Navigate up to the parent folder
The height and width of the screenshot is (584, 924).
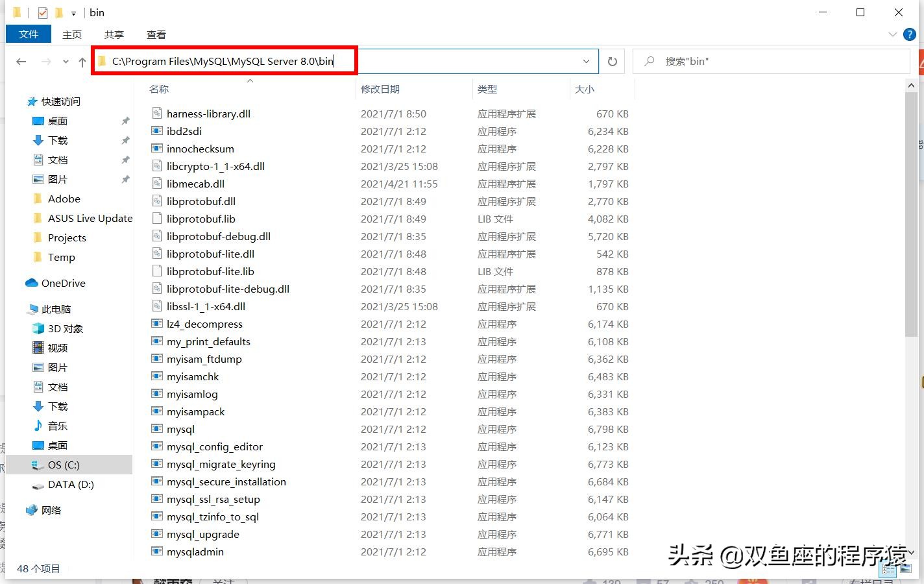pyautogui.click(x=81, y=61)
